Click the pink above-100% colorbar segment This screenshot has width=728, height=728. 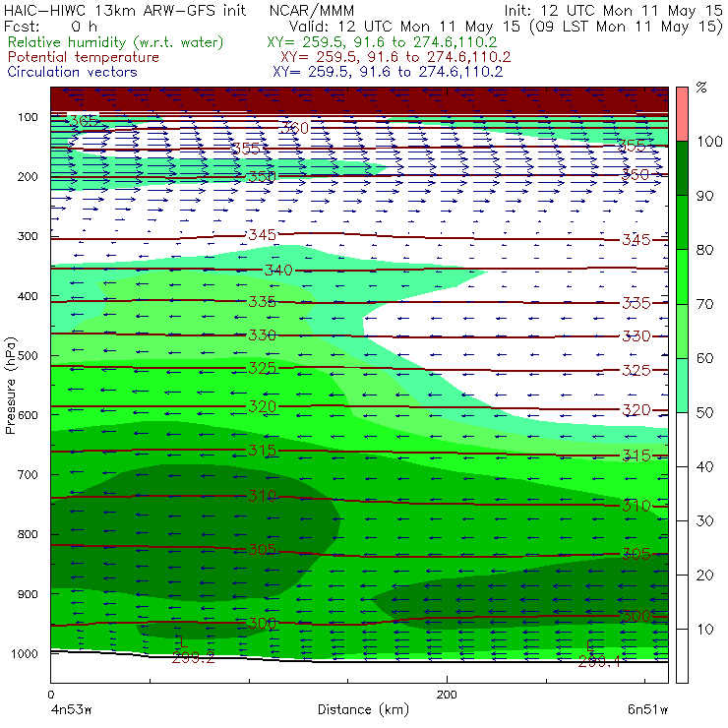click(x=682, y=114)
